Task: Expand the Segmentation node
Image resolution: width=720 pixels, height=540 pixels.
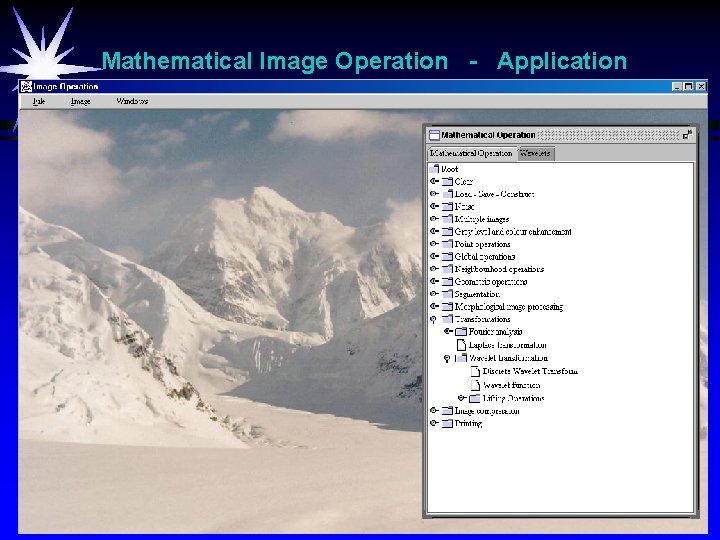Action: (x=434, y=294)
